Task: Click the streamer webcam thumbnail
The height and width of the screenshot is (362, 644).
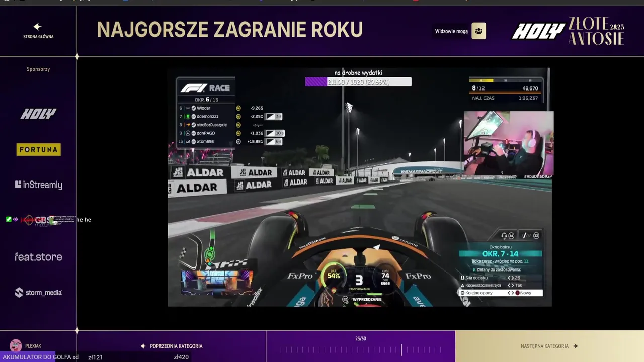Action: tap(508, 143)
